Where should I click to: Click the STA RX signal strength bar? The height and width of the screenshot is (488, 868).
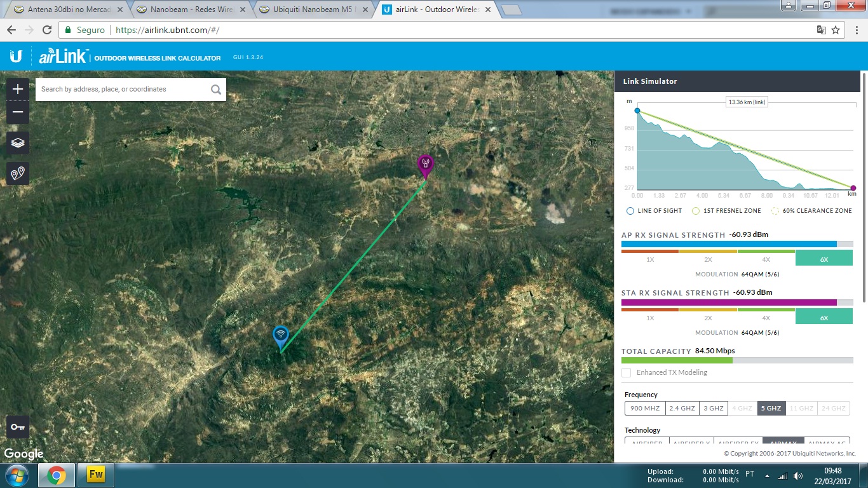click(x=737, y=302)
